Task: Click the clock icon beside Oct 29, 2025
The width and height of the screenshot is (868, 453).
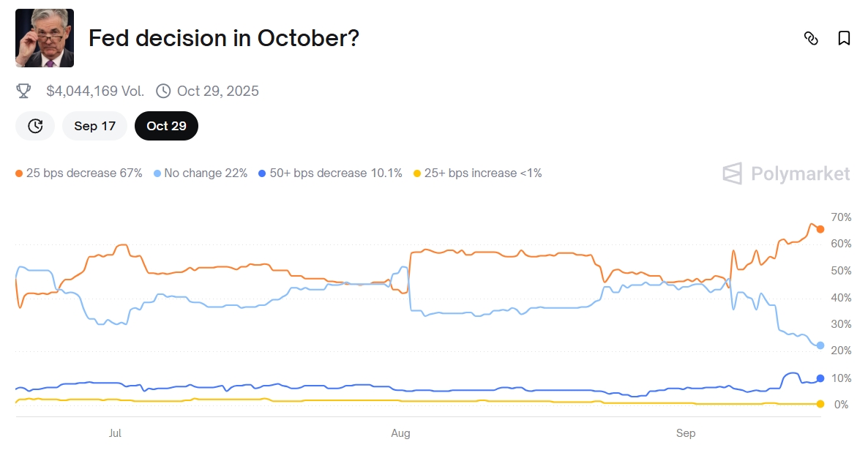Action: (163, 91)
